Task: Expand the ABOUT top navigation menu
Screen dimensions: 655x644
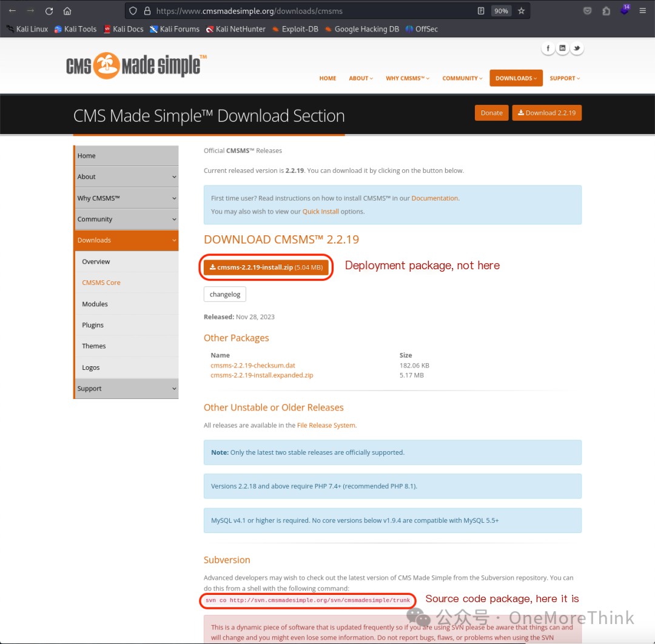Action: pyautogui.click(x=361, y=78)
